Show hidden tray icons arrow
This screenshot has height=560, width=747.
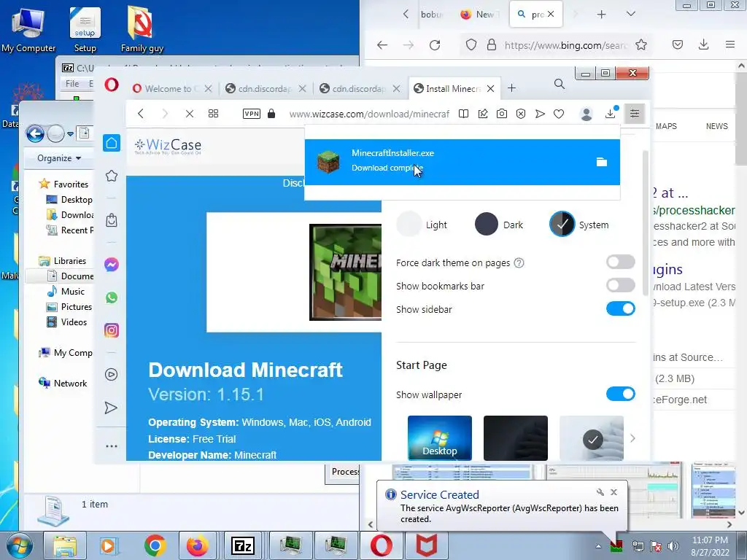click(x=598, y=546)
